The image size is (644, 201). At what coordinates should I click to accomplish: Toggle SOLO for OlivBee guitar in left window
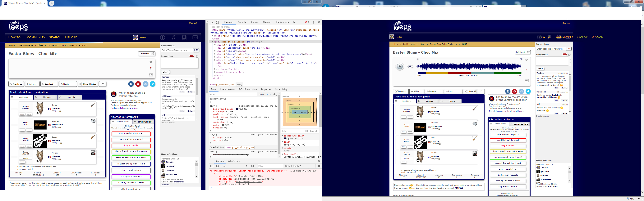pos(22,114)
